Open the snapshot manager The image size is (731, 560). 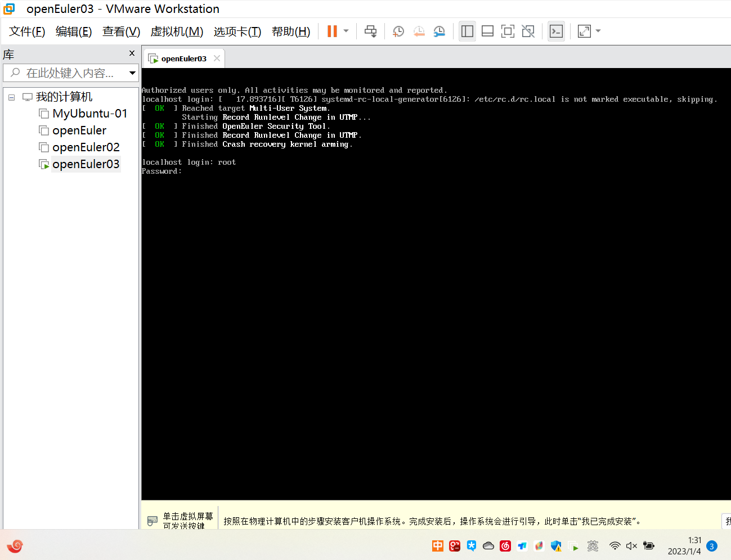(439, 31)
